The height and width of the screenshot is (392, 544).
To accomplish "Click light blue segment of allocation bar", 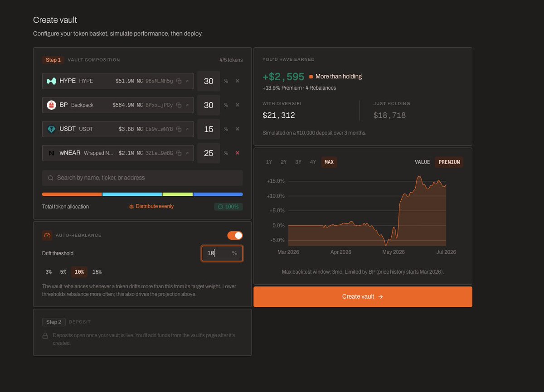I will tap(132, 194).
